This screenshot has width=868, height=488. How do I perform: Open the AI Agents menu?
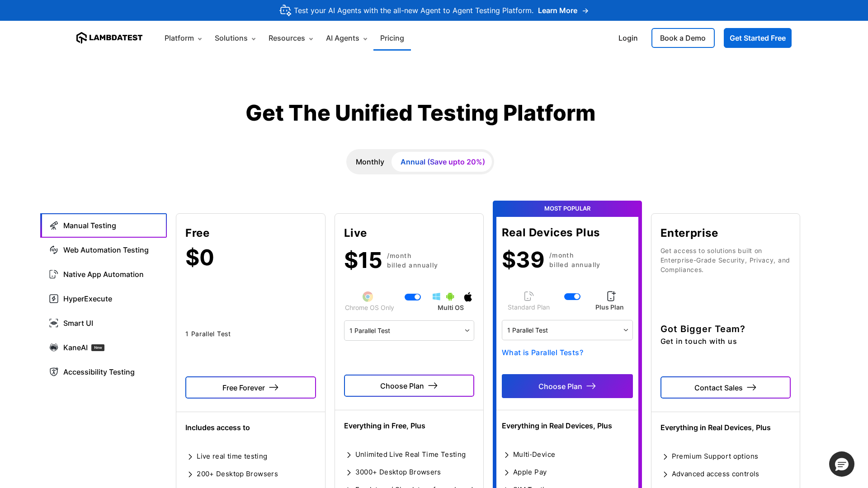(x=346, y=38)
